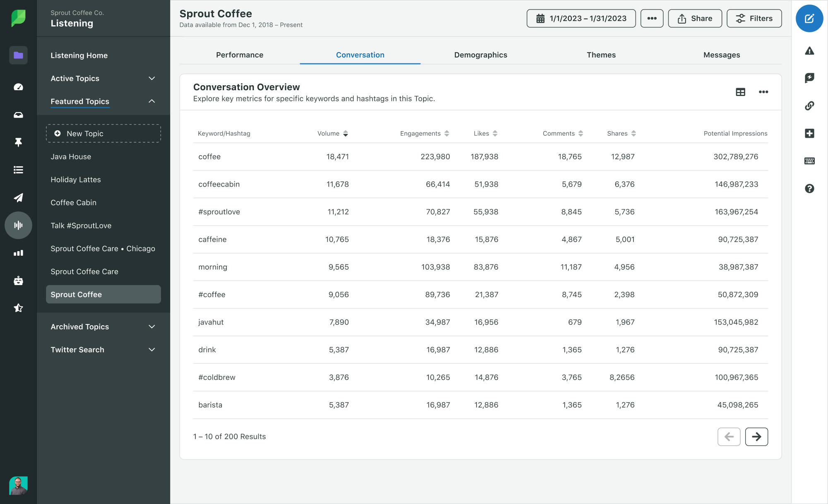Switch to the Performance tab
The image size is (828, 504).
pyautogui.click(x=240, y=54)
